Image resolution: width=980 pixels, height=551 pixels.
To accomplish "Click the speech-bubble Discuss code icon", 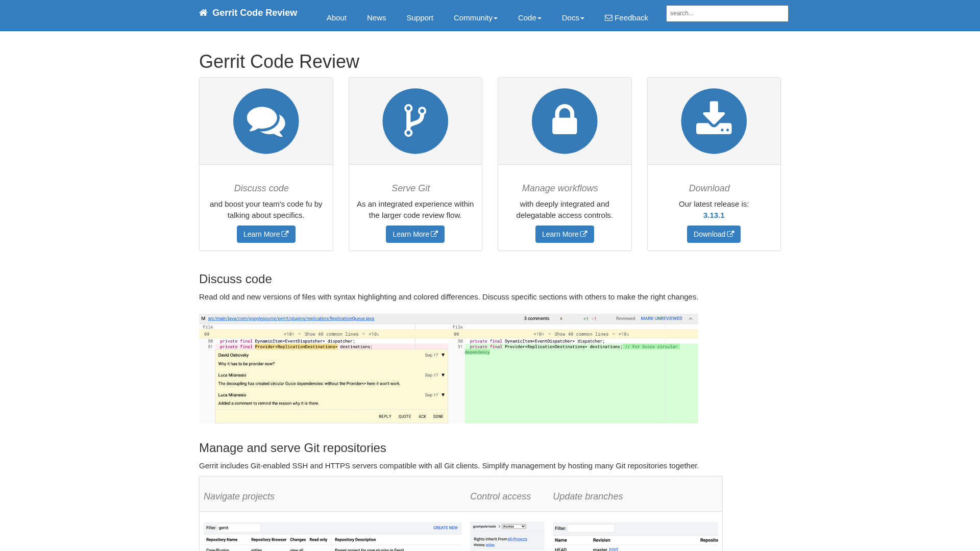I will (265, 121).
